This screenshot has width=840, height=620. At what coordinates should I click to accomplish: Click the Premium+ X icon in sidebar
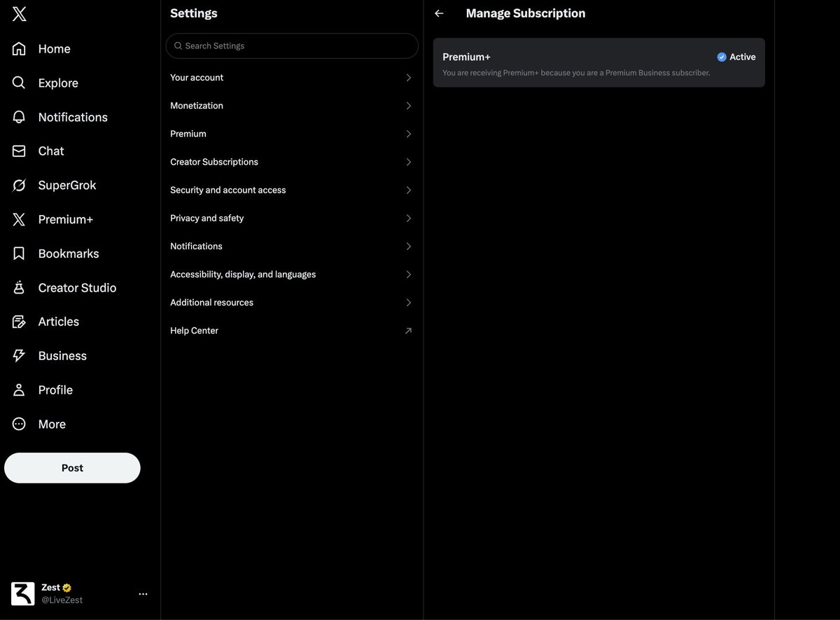[19, 219]
